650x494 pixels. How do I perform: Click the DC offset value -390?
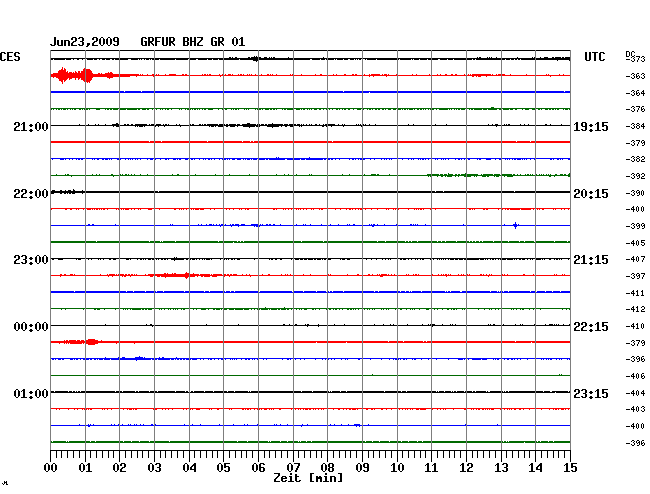click(635, 193)
